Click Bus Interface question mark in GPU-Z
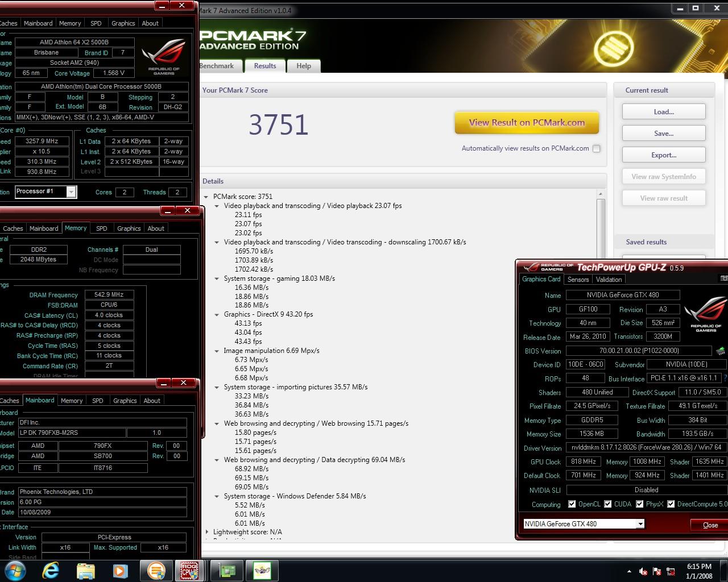Viewport: 728px width, 582px height. (x=725, y=377)
